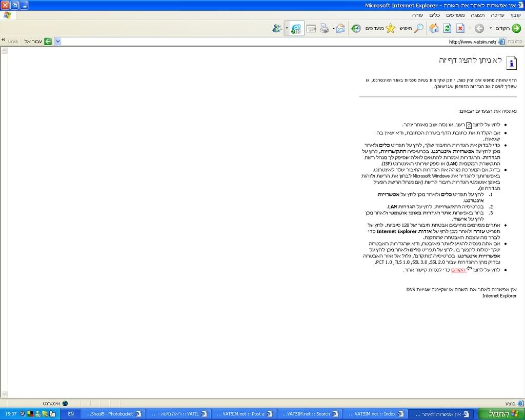The width and height of the screenshot is (525, 420).
Task: Expand the Mail button dropdown arrow
Action: (x=333, y=29)
